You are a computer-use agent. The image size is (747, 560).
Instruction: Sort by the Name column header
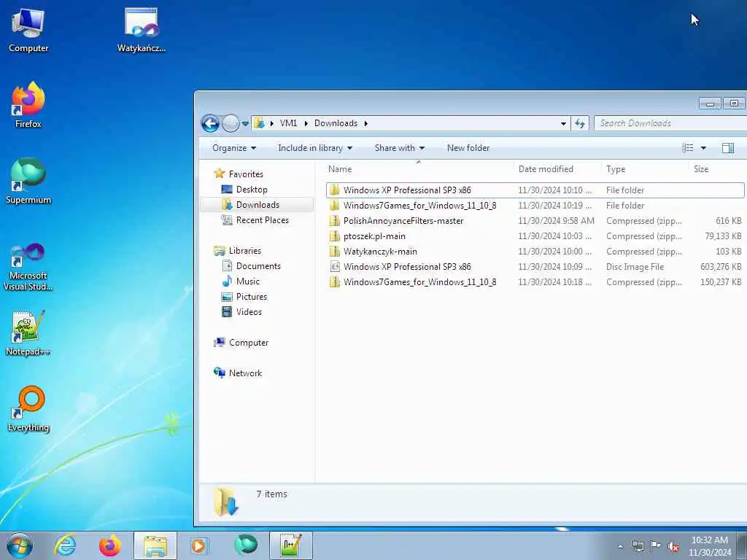click(419, 169)
